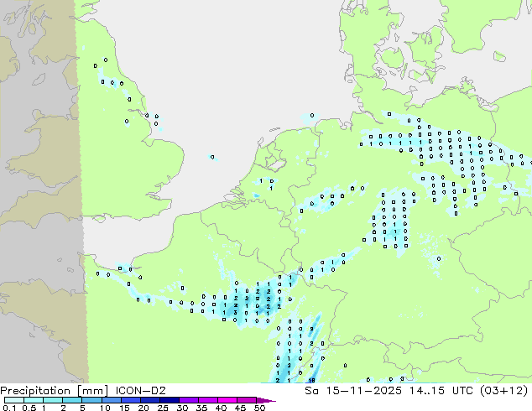Select the 45–50 mm legend color box
This screenshot has width=532, height=411.
[x=247, y=400]
